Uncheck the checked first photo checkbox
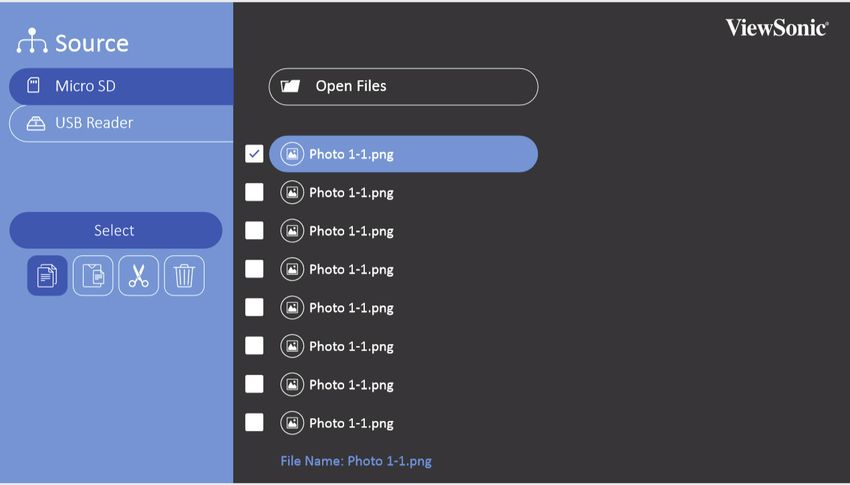 pos(254,154)
